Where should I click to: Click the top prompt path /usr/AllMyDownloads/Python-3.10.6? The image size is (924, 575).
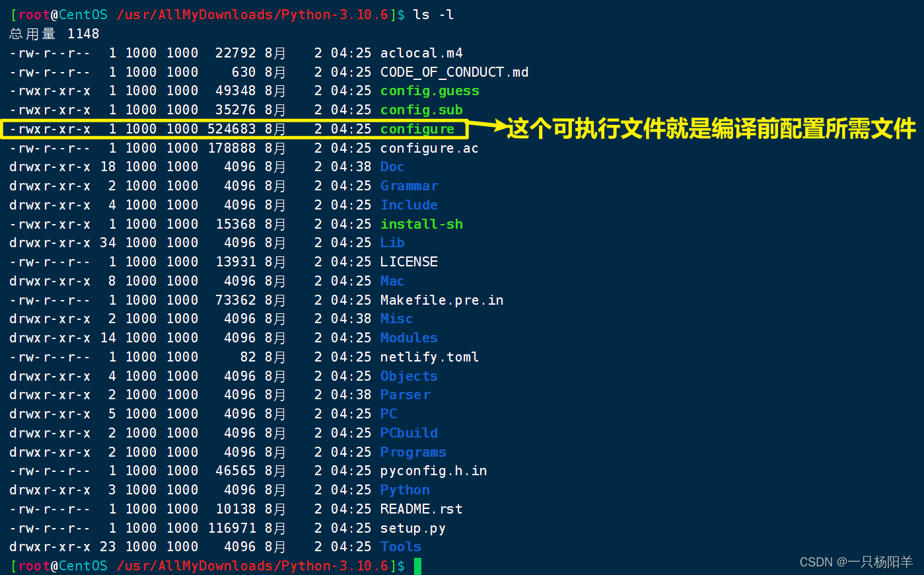click(x=252, y=15)
